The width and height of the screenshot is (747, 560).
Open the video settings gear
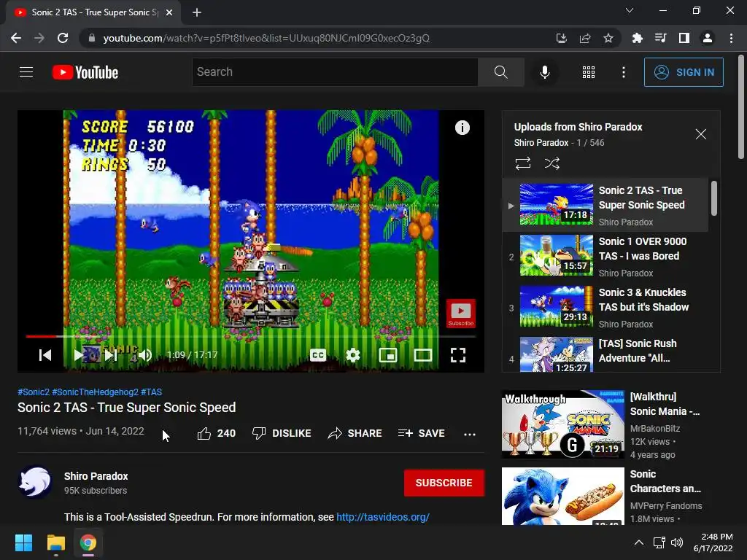coord(352,355)
